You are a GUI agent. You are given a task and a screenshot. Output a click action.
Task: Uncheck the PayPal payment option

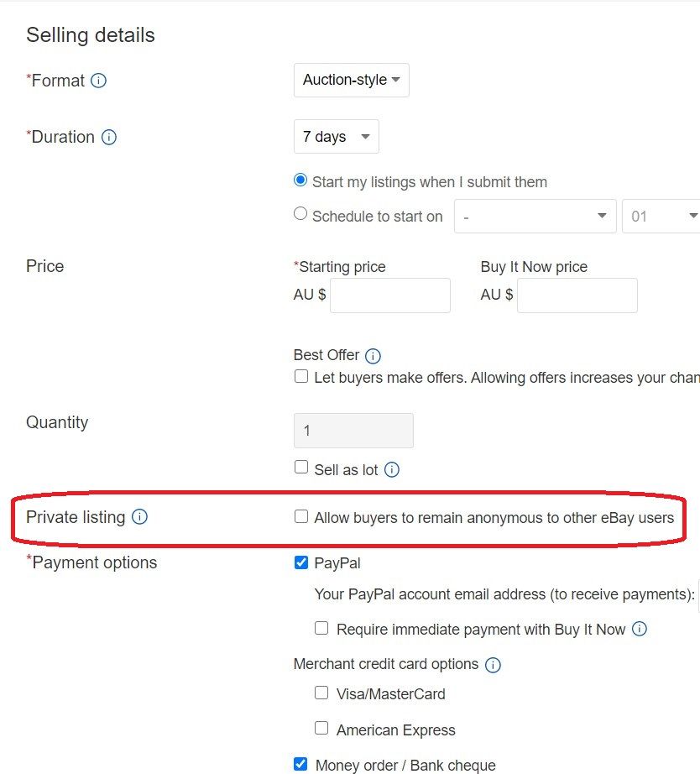coord(301,562)
